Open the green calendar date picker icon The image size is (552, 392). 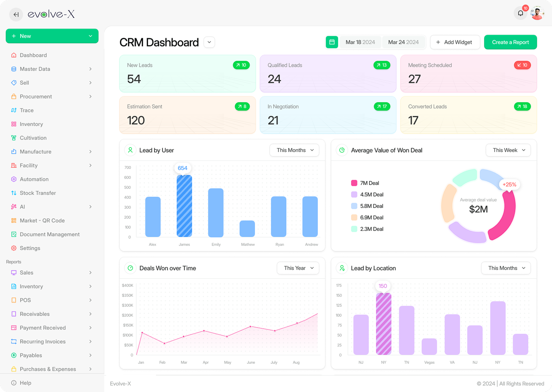point(332,42)
